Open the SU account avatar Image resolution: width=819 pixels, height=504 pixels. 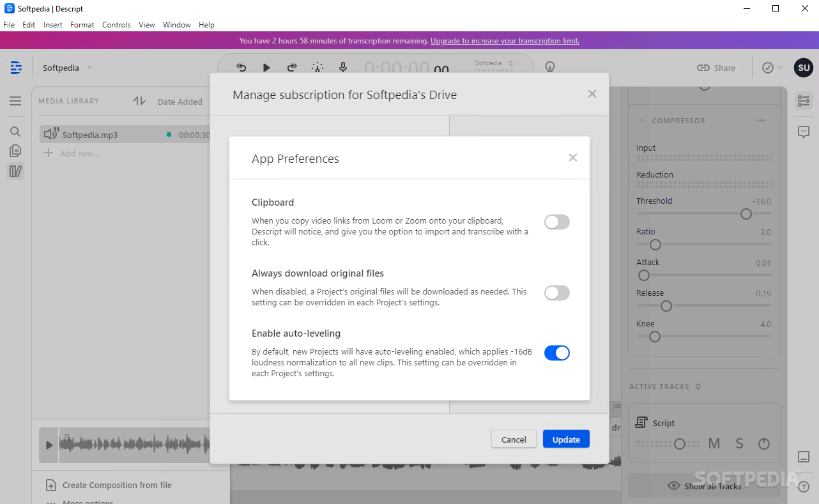pyautogui.click(x=804, y=68)
